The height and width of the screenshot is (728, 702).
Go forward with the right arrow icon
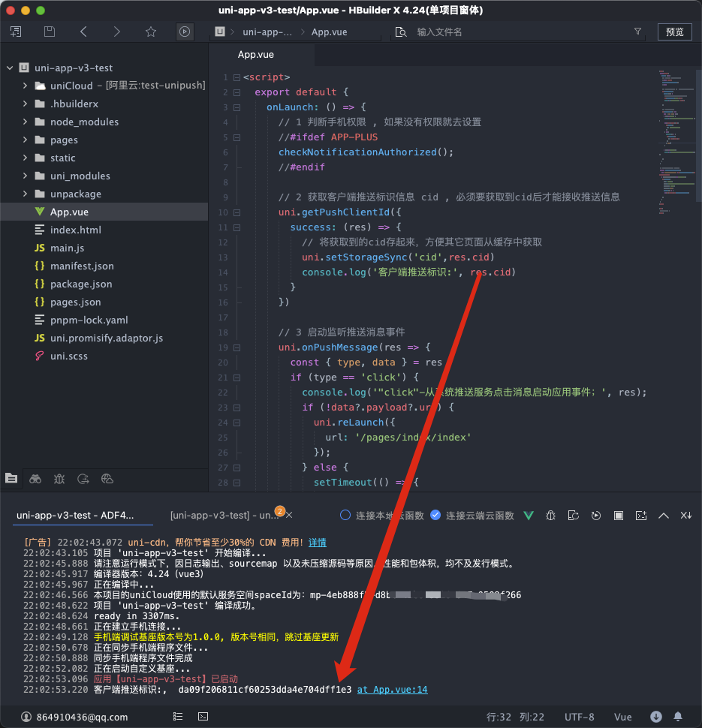point(116,32)
